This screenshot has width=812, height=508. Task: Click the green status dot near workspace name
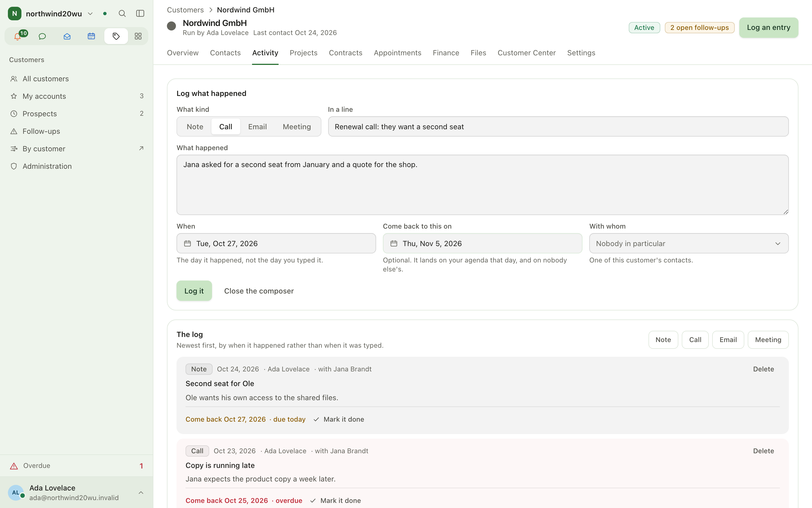click(x=105, y=14)
